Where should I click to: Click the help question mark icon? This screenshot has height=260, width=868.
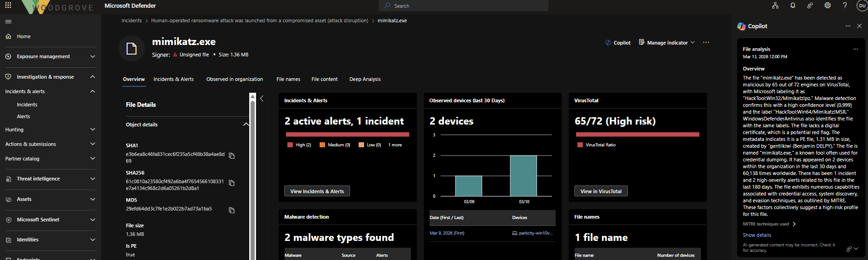pos(845,5)
